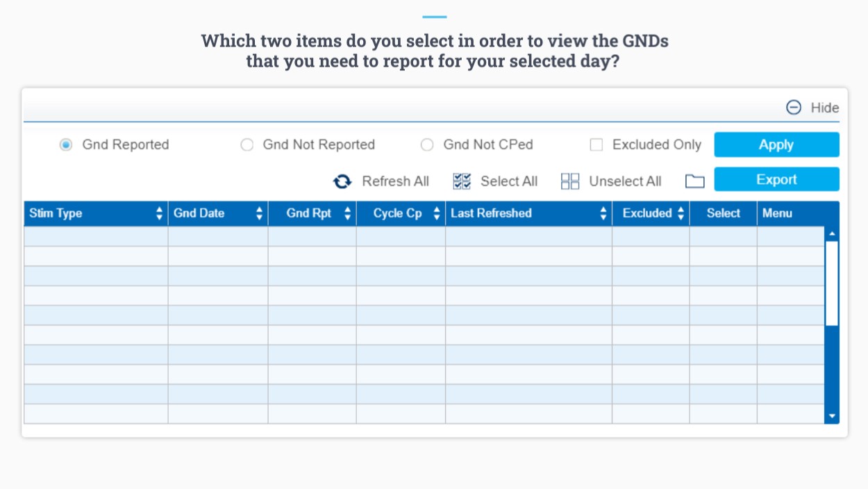Click the table scrollbar down arrow
Viewport: 868px width, 489px height.
pyautogui.click(x=832, y=416)
